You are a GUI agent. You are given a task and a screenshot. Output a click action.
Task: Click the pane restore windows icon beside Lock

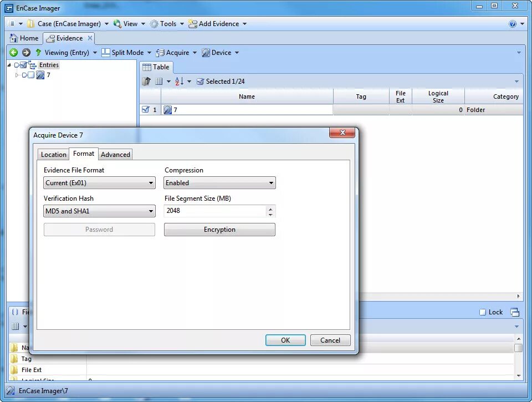point(515,312)
